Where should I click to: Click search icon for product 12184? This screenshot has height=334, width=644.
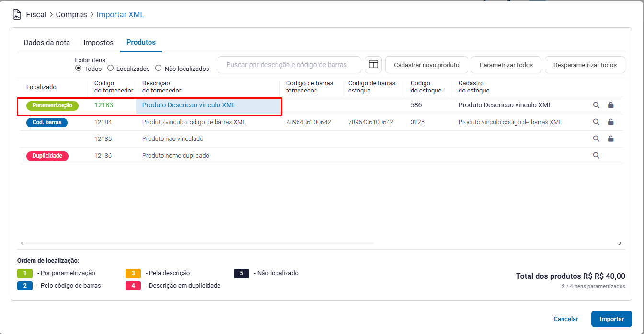596,122
